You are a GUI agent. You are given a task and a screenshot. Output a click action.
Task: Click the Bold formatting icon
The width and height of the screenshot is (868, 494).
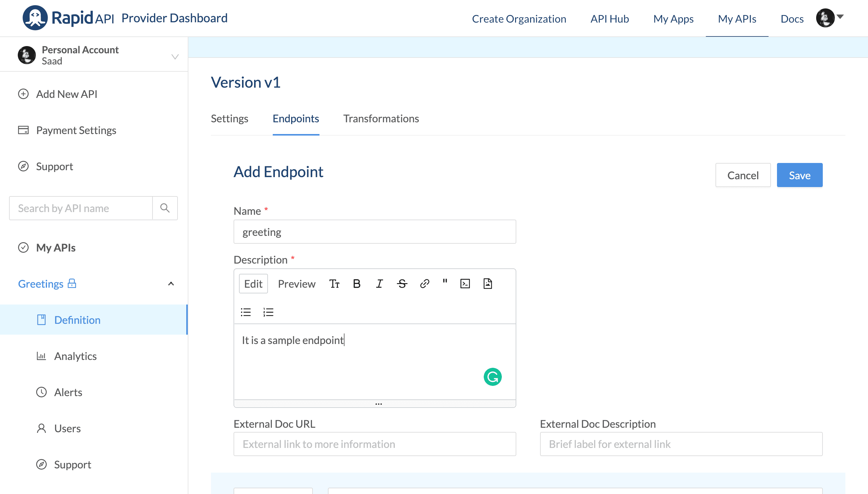(357, 284)
